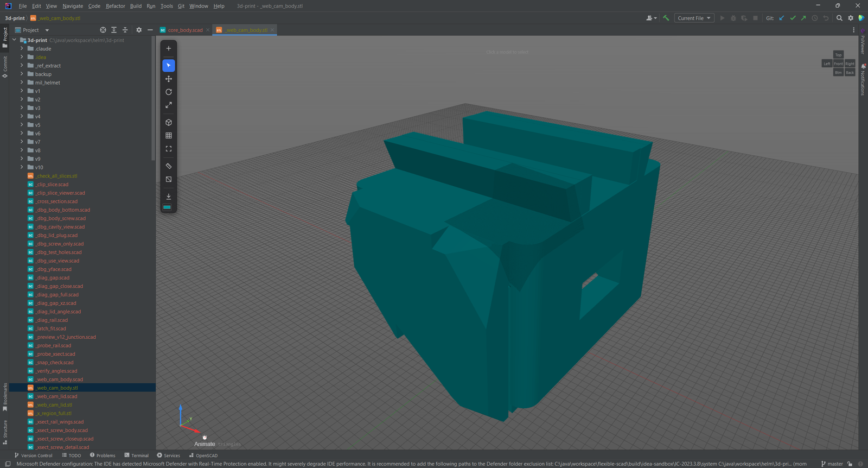Open the Refactor menu
Image resolution: width=868 pixels, height=468 pixels.
116,6
